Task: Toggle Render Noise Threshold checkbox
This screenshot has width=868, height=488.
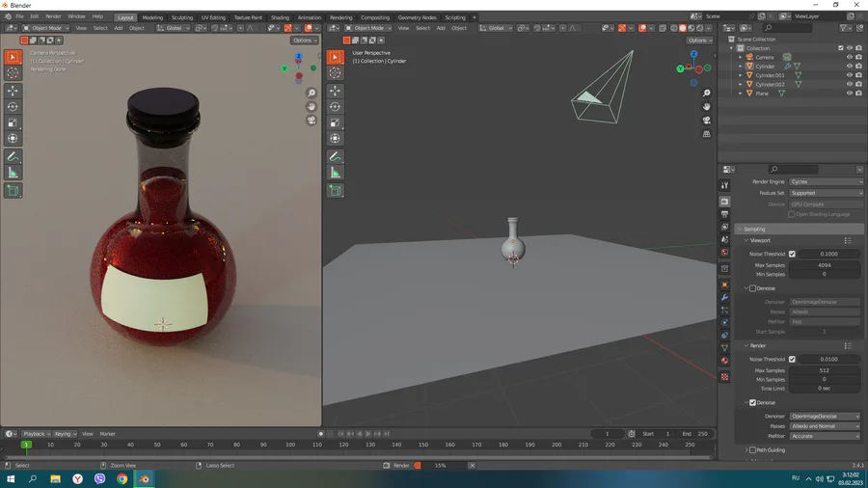Action: point(792,359)
